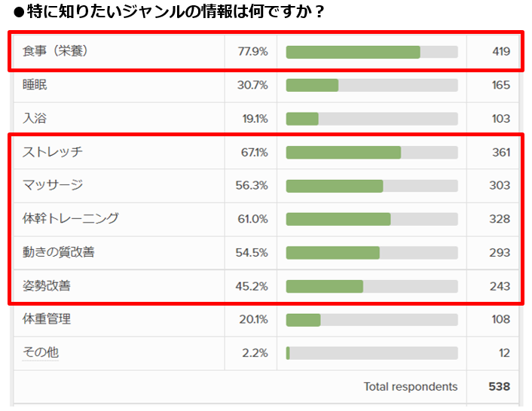Click the green bar for ストレッチ

click(371, 152)
